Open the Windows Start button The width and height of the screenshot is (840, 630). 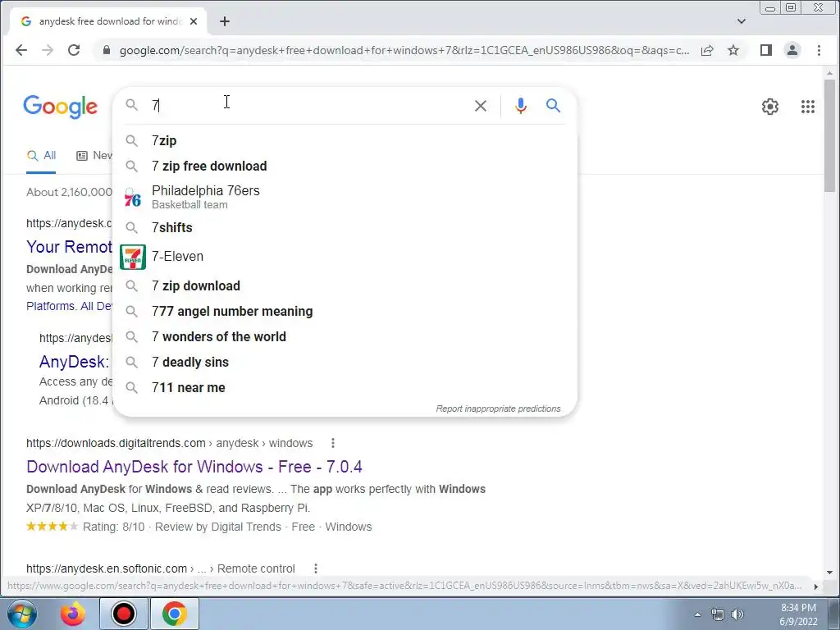[21, 614]
